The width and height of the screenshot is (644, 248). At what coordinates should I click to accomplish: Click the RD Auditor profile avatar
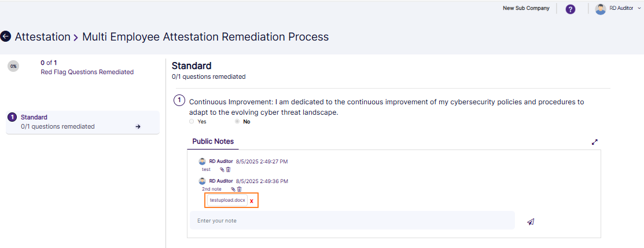[x=601, y=9]
